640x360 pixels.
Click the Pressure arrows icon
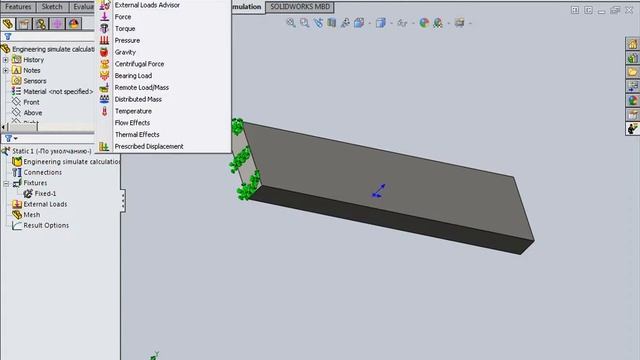click(x=104, y=40)
